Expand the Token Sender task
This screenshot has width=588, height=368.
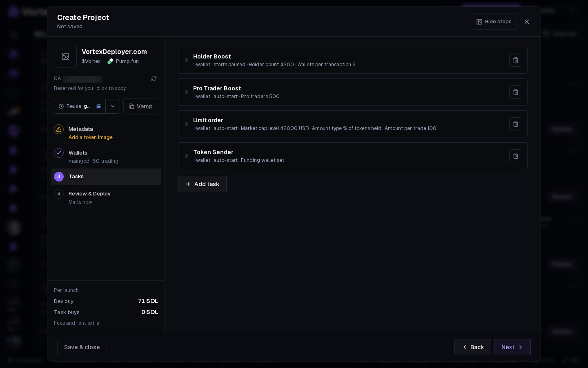click(187, 156)
